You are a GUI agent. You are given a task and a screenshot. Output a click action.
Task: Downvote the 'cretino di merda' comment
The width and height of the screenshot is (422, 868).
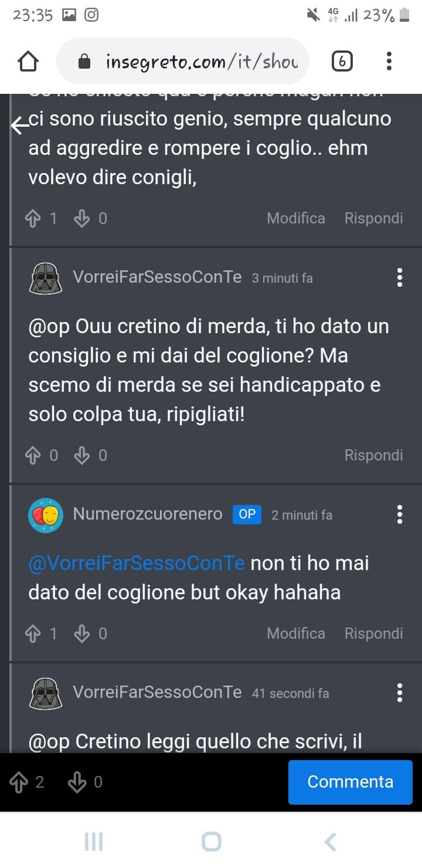point(82,456)
